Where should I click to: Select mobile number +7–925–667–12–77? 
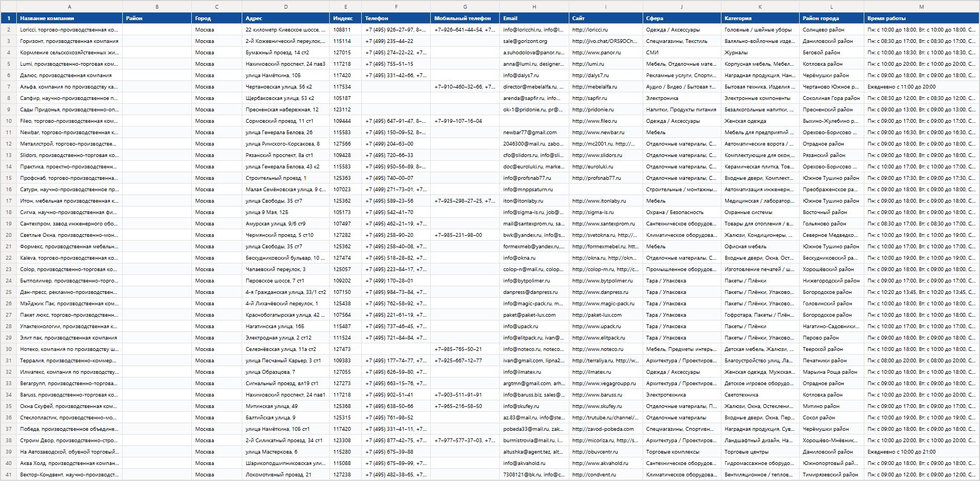465,361
